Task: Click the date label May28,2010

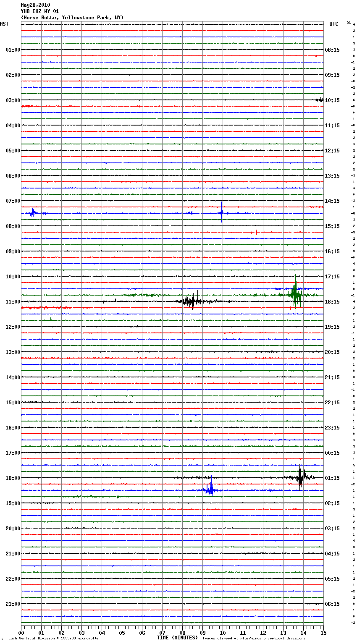Action: tap(35, 5)
